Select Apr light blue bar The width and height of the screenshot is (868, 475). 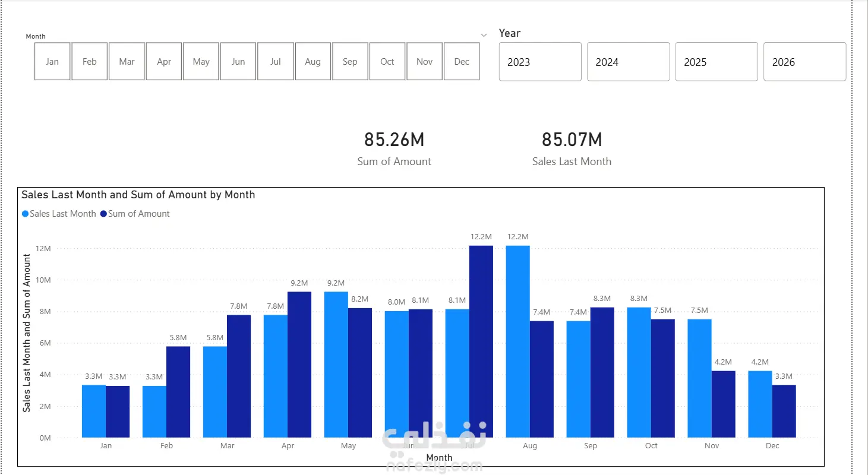click(x=276, y=376)
